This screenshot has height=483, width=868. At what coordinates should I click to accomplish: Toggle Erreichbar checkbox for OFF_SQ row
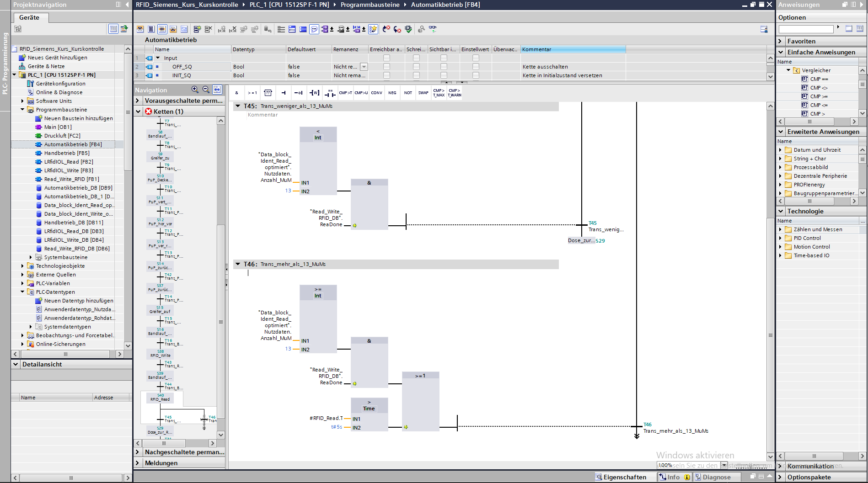386,67
